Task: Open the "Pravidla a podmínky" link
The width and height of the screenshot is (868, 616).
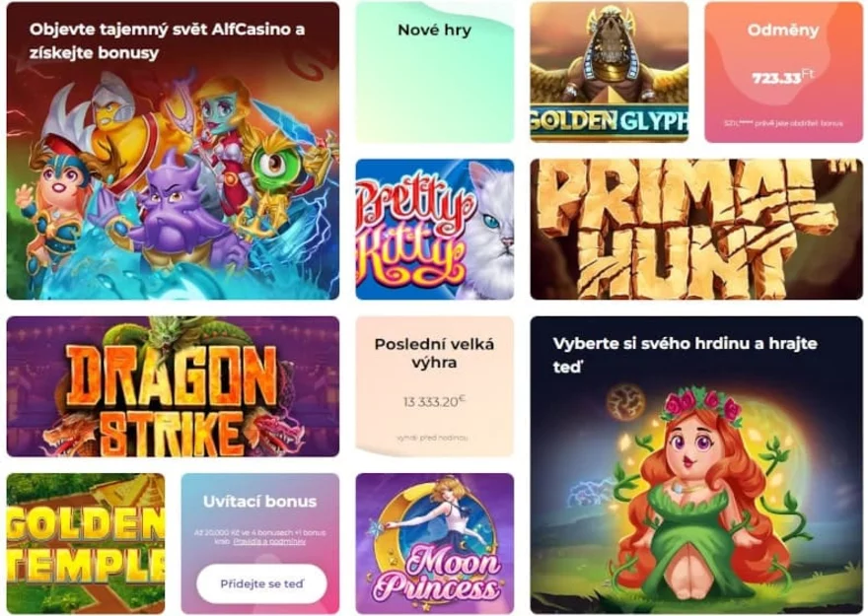Action: point(269,542)
